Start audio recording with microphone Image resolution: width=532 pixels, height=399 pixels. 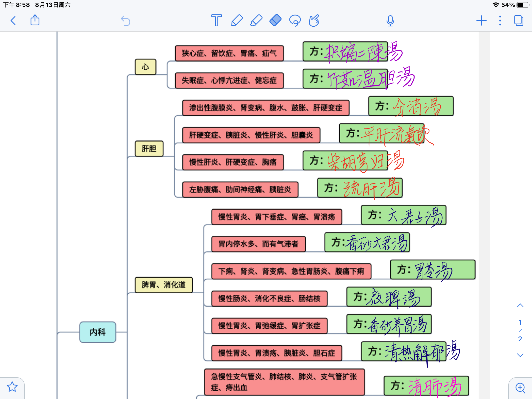coord(390,21)
